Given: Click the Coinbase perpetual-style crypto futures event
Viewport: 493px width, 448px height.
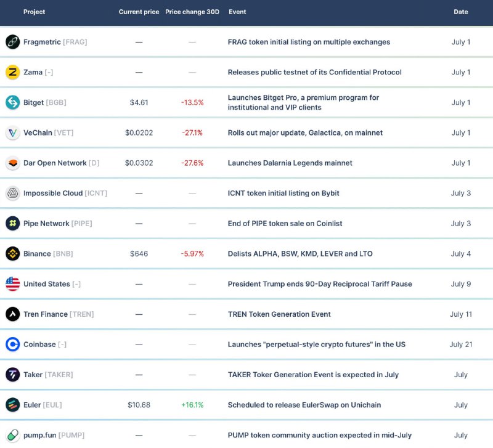Looking at the screenshot, I should pos(316,344).
